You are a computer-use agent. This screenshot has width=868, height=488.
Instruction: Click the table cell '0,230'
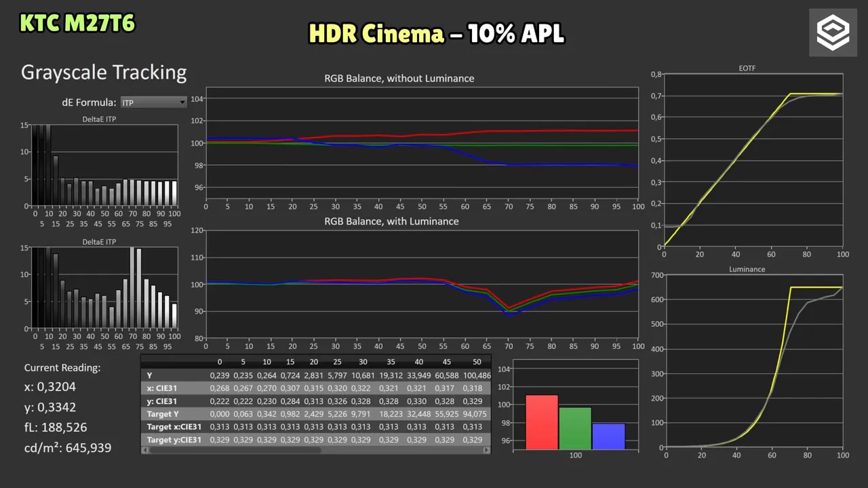[267, 401]
